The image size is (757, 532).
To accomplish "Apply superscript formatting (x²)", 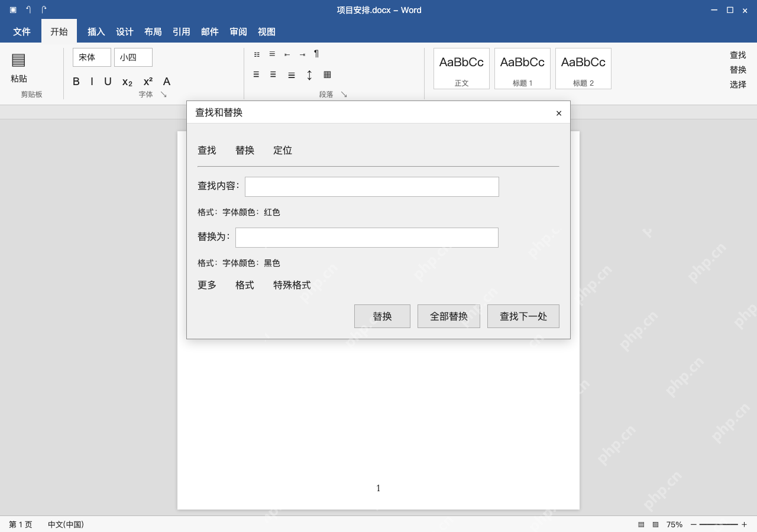I will 148,82.
